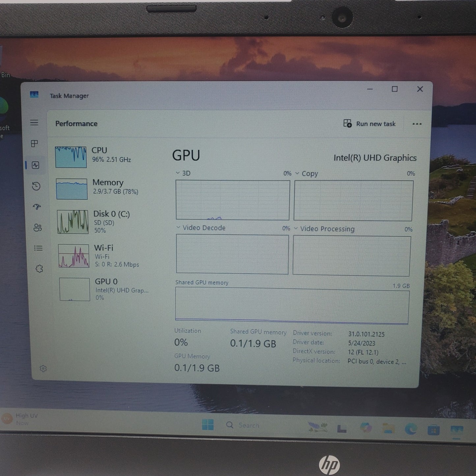The width and height of the screenshot is (476, 476).
Task: Click Task Manager icon in the taskbar
Action: pos(457,431)
